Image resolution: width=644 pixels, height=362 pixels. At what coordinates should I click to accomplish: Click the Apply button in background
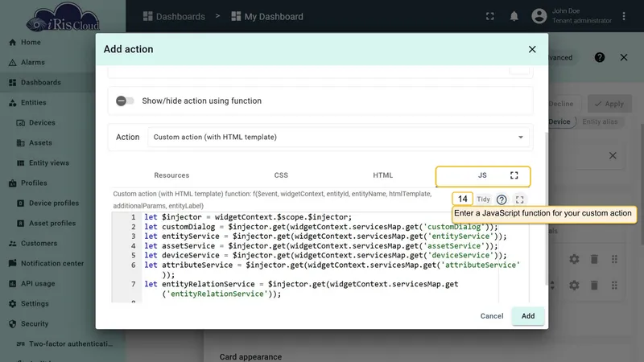(609, 104)
